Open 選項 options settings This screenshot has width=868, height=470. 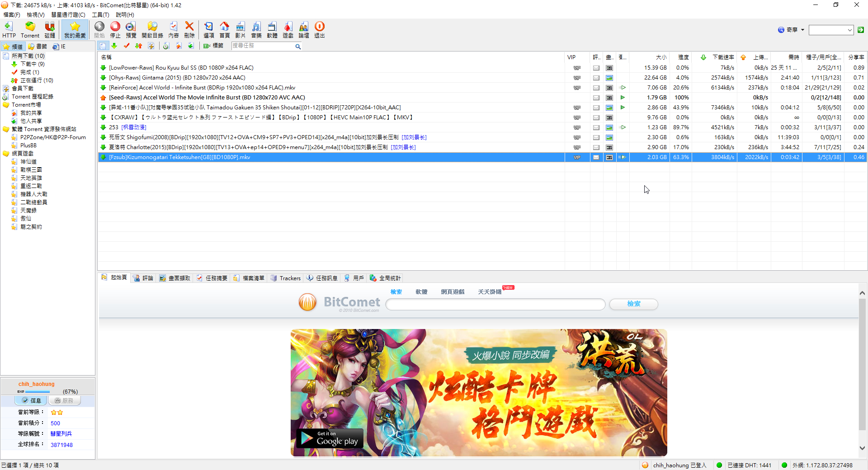click(209, 30)
